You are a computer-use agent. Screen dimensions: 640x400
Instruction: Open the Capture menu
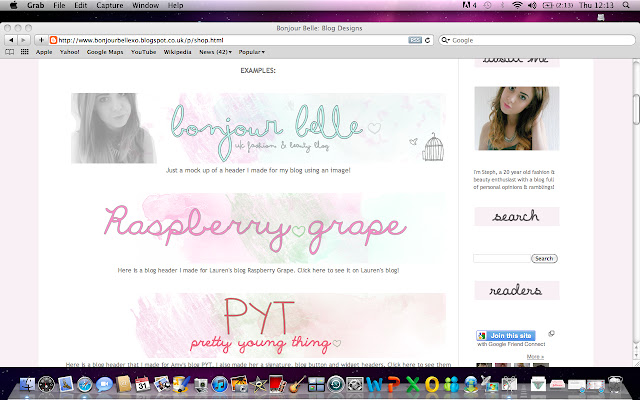click(x=109, y=5)
